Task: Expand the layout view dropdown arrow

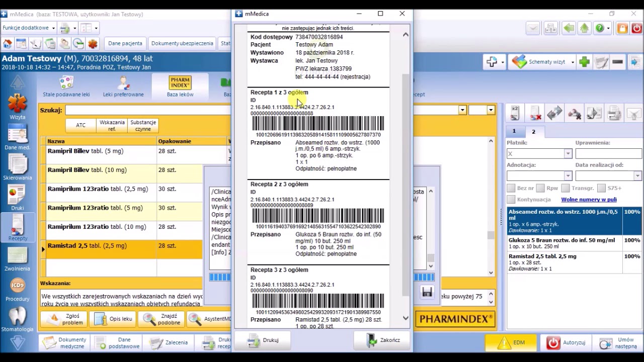Action: tap(96, 28)
